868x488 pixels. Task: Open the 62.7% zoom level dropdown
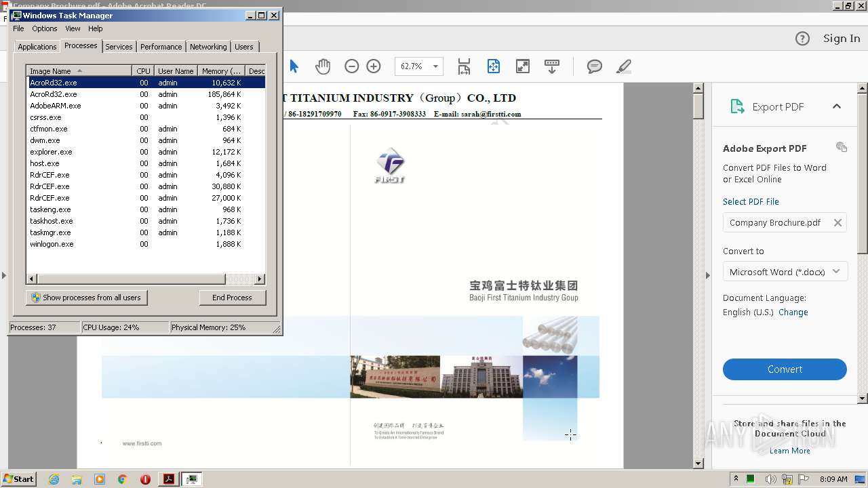(435, 66)
